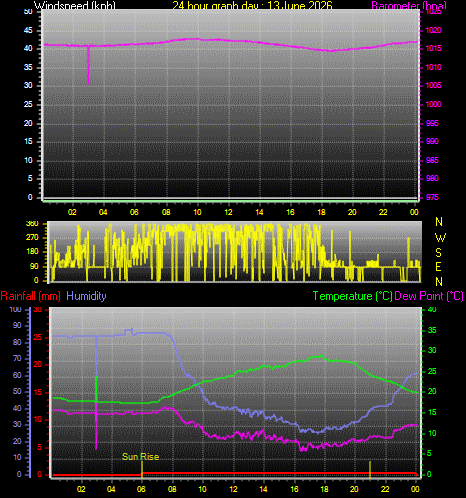Click the Barometer (hpa) axis title

[409, 6]
